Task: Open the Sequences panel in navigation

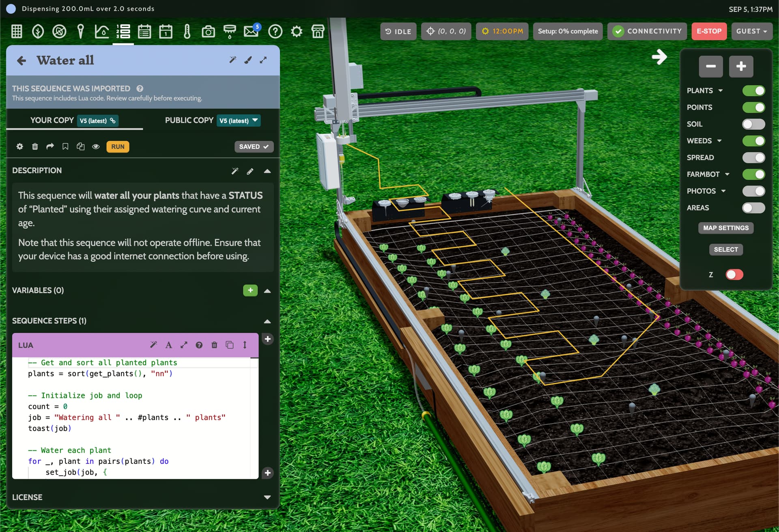Action: [123, 31]
